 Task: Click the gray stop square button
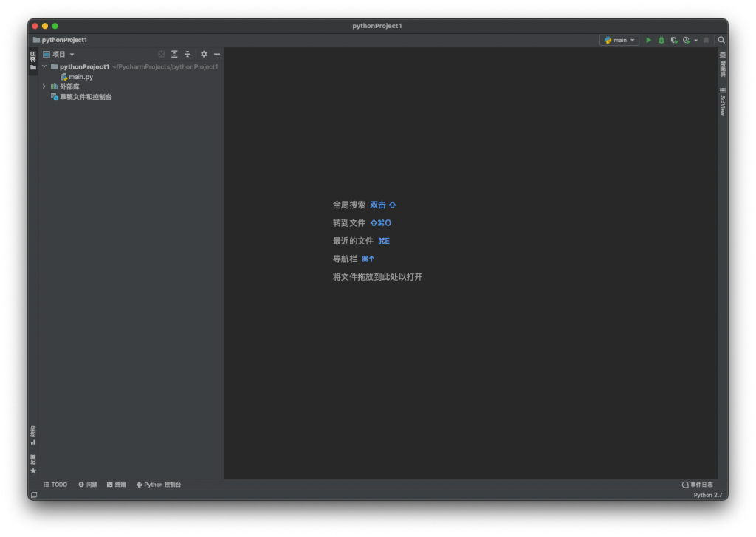click(x=706, y=40)
